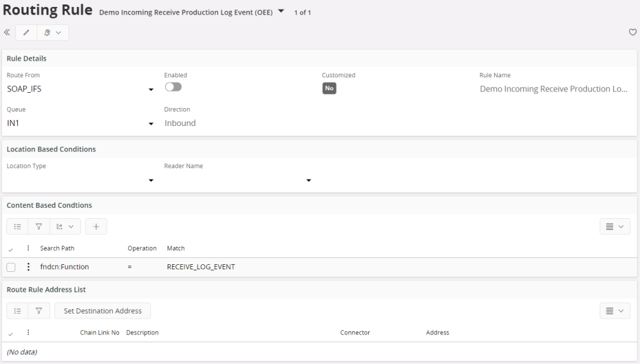Image resolution: width=640 pixels, height=364 pixels.
Task: Check the fndcn:Function row checkbox
Action: [11, 267]
